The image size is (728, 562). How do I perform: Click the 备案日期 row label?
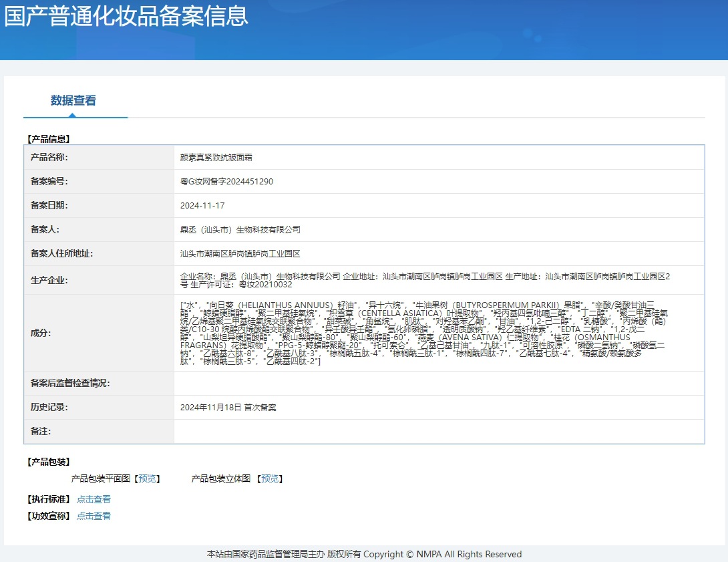tap(49, 206)
